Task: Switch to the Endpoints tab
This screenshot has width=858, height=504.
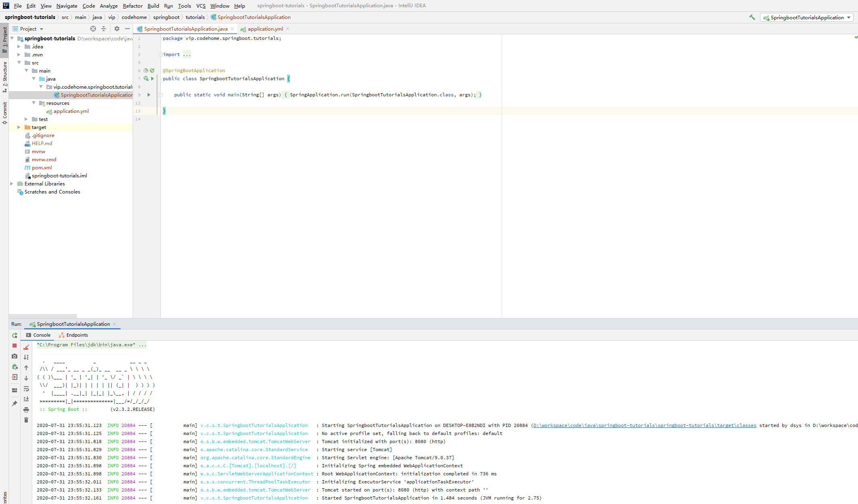Action: [x=77, y=335]
